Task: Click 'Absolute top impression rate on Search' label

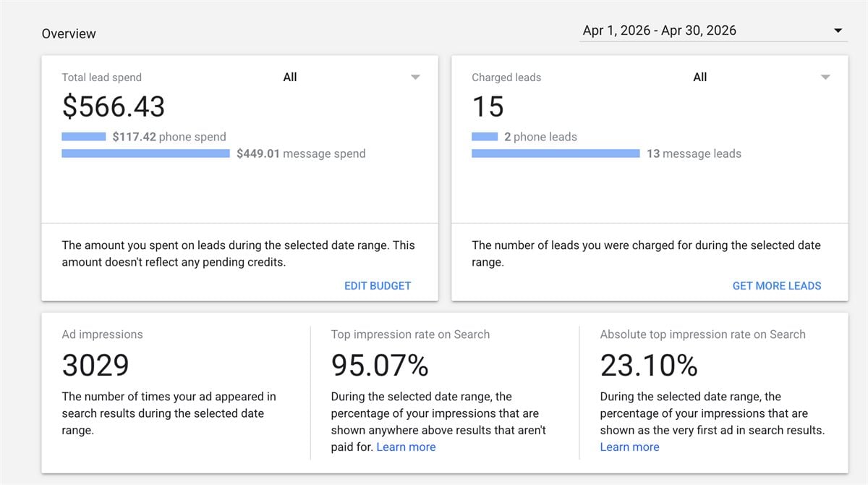Action: (x=702, y=334)
